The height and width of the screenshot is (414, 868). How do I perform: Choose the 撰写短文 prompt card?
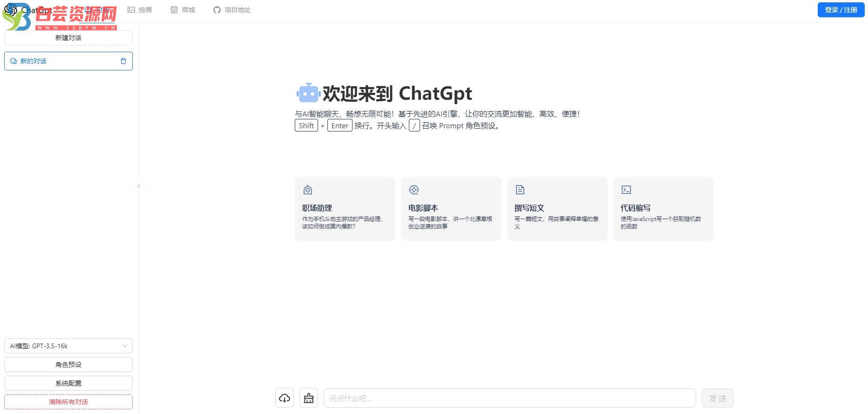pos(557,209)
